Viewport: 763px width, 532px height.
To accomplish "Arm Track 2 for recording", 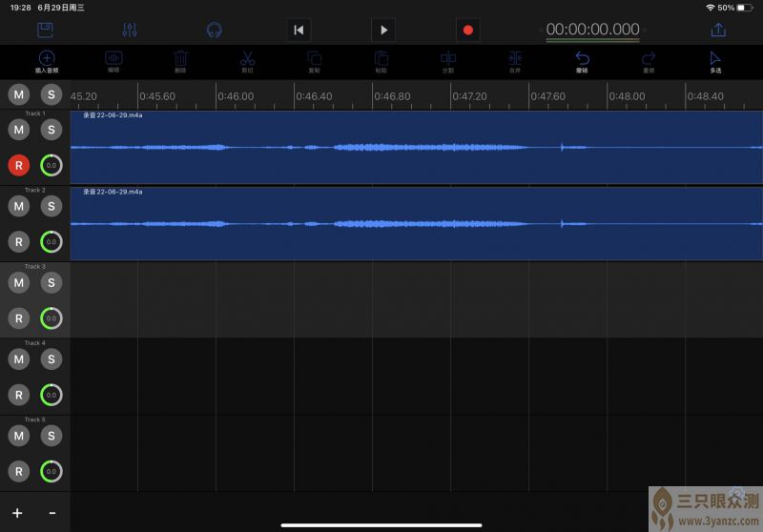I will 19,241.
